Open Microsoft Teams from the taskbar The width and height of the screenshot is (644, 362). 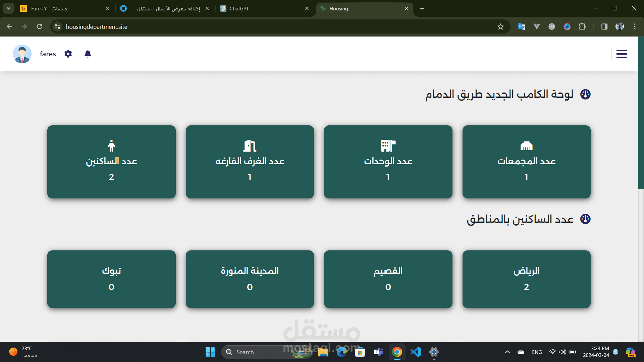379,352
